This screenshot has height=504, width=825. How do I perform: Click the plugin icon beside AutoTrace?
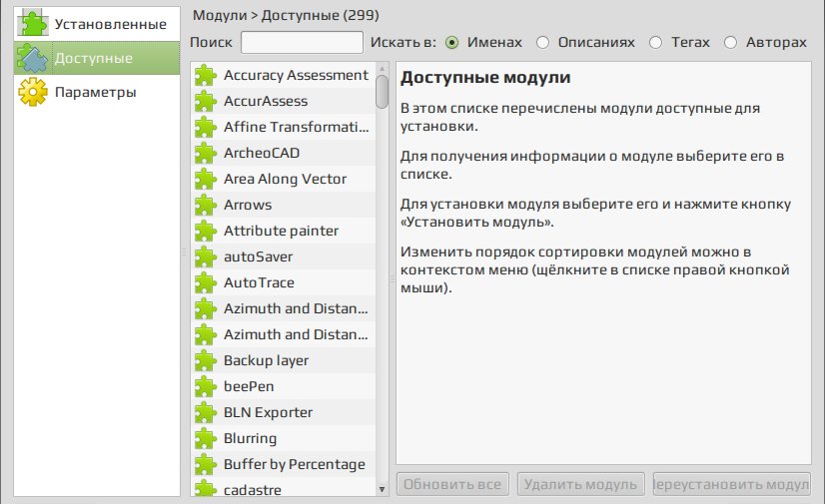click(205, 282)
